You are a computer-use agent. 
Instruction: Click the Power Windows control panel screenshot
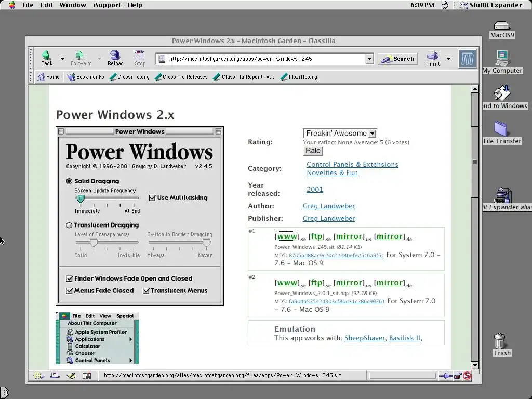tap(140, 216)
